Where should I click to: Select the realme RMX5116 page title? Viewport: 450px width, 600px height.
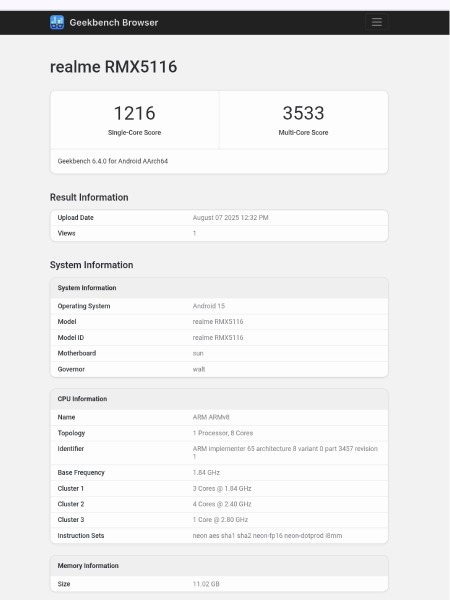(113, 67)
